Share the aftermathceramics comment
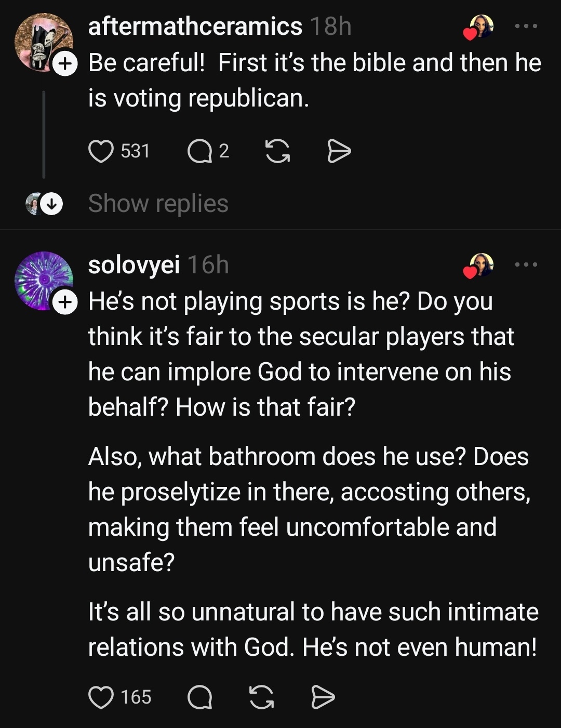The image size is (561, 728). [339, 151]
